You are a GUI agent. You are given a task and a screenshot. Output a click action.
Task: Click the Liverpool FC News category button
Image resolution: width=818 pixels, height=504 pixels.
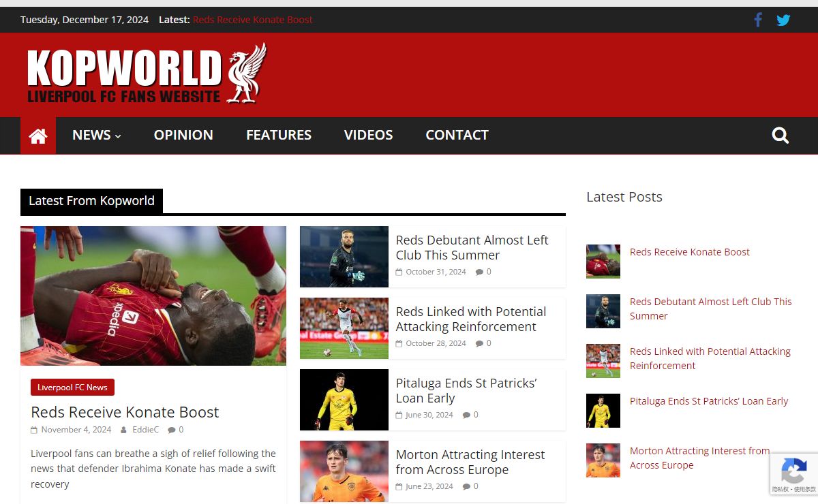click(72, 388)
